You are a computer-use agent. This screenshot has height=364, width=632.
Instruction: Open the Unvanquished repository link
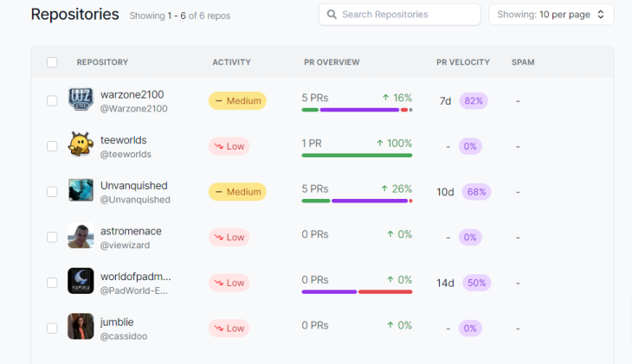click(x=133, y=185)
